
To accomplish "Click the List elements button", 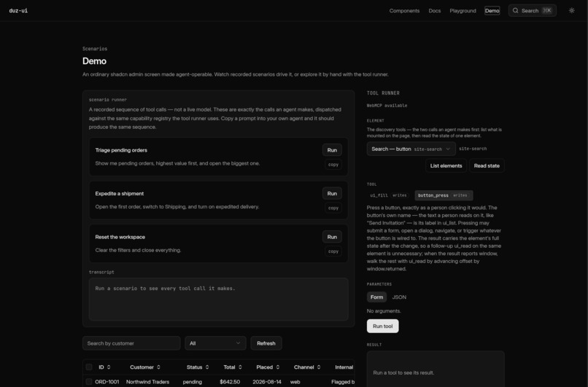I will (x=446, y=165).
